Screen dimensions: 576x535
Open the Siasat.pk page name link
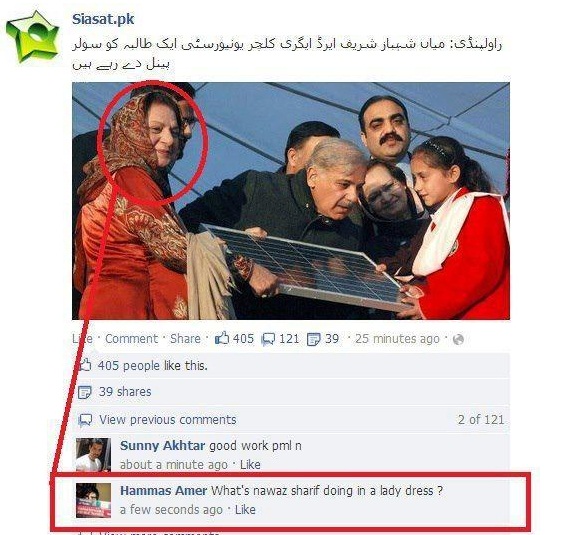pyautogui.click(x=103, y=19)
